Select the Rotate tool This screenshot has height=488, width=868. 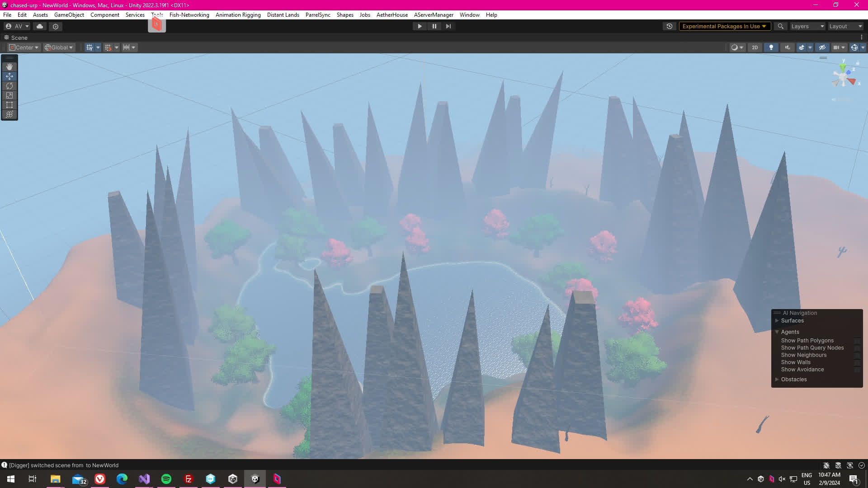pyautogui.click(x=9, y=86)
